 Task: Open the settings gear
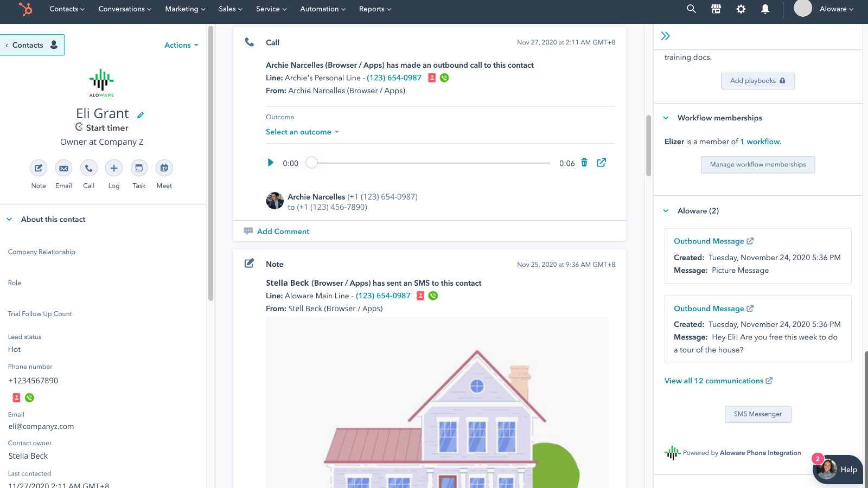point(741,9)
